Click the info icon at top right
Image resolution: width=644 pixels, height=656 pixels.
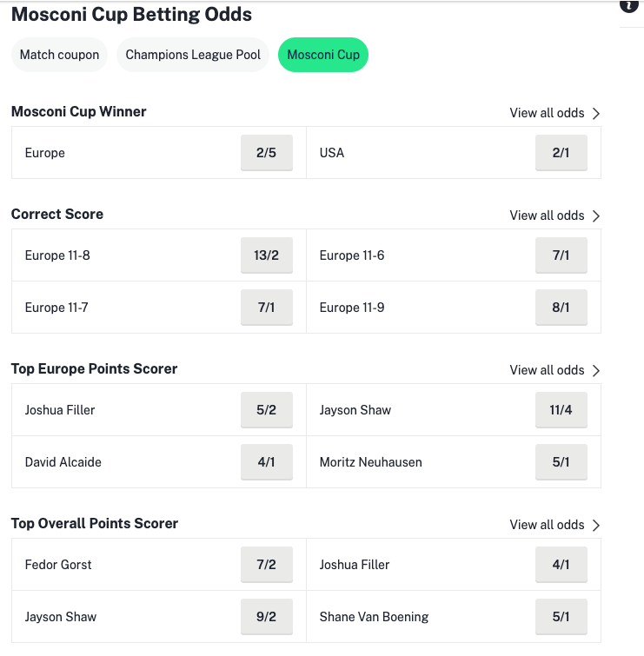pyautogui.click(x=628, y=5)
